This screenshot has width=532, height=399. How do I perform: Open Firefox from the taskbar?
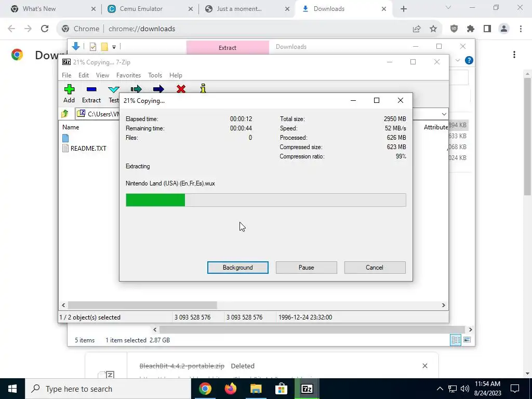pos(231,389)
